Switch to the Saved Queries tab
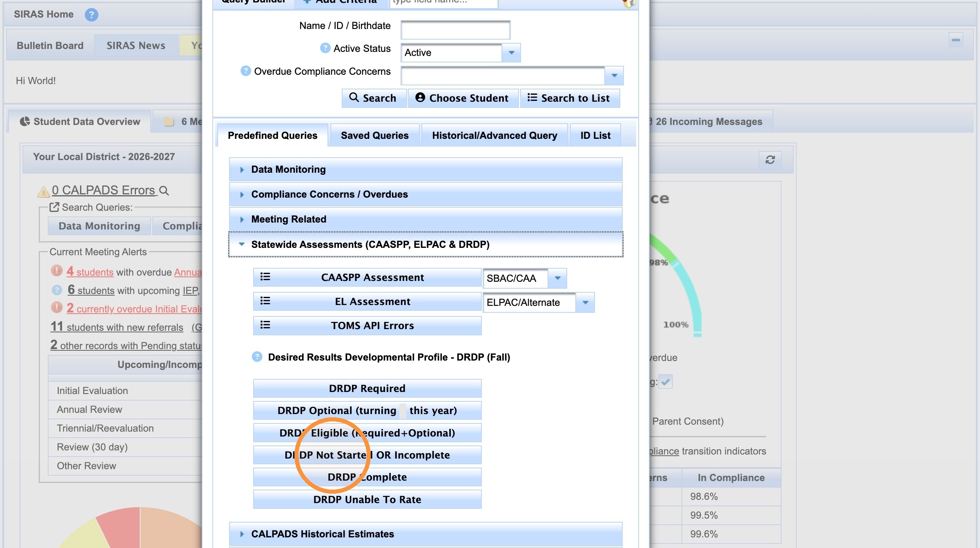Viewport: 980px width, 548px height. point(374,136)
